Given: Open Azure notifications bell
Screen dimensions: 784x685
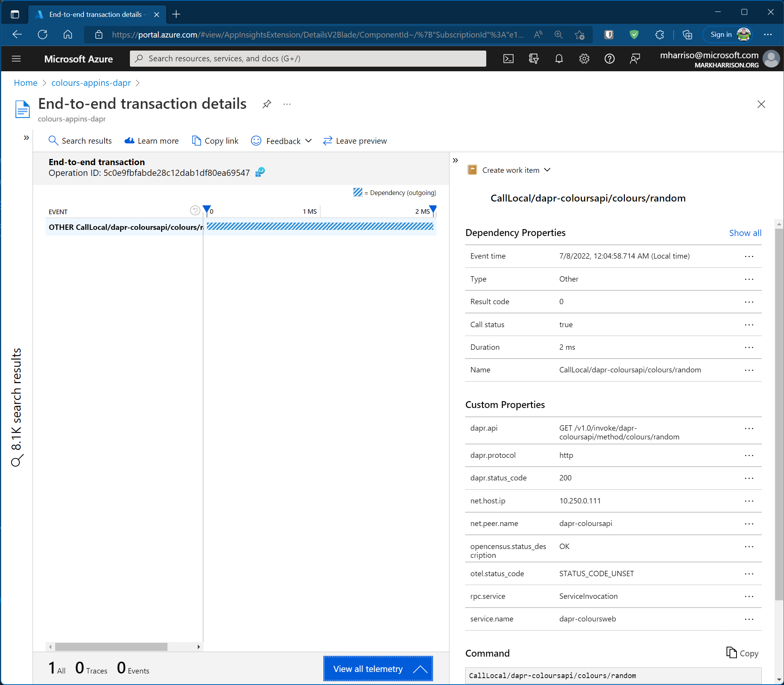Looking at the screenshot, I should (x=559, y=59).
